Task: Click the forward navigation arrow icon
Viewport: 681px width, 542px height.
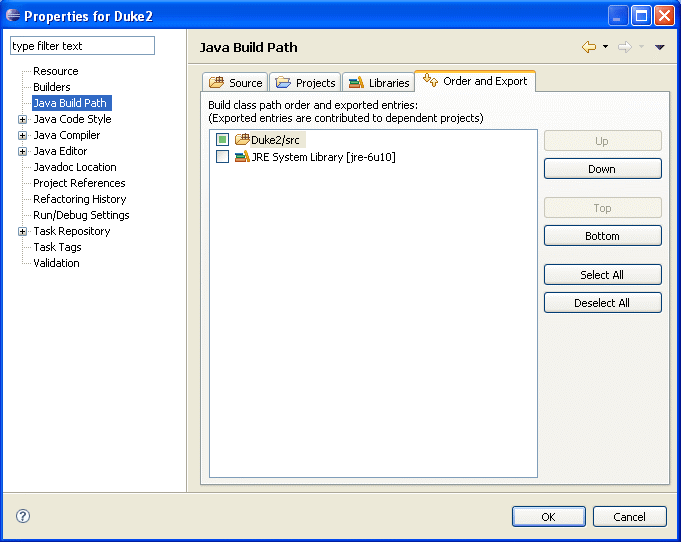Action: [624, 47]
